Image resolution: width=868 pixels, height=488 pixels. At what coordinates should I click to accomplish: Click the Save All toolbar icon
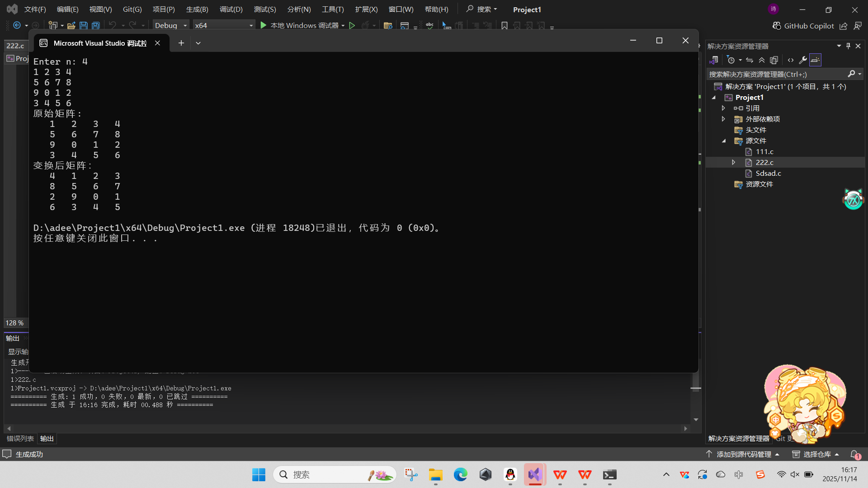click(x=96, y=26)
